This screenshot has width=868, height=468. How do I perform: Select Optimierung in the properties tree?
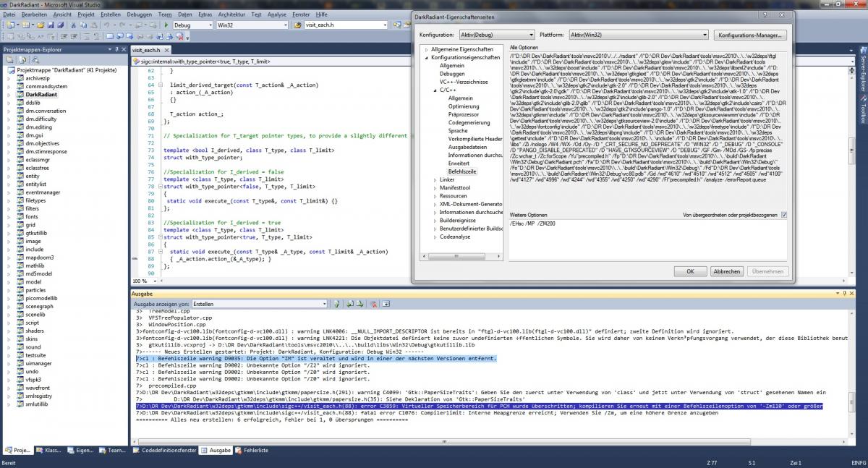463,106
